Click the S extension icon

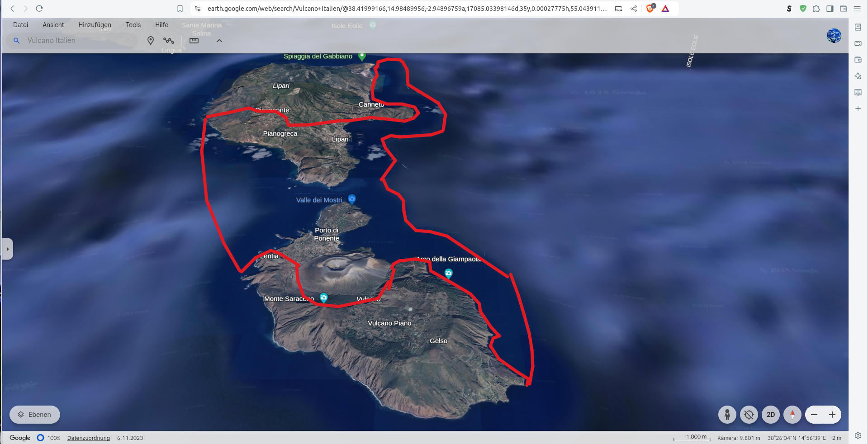click(x=789, y=9)
